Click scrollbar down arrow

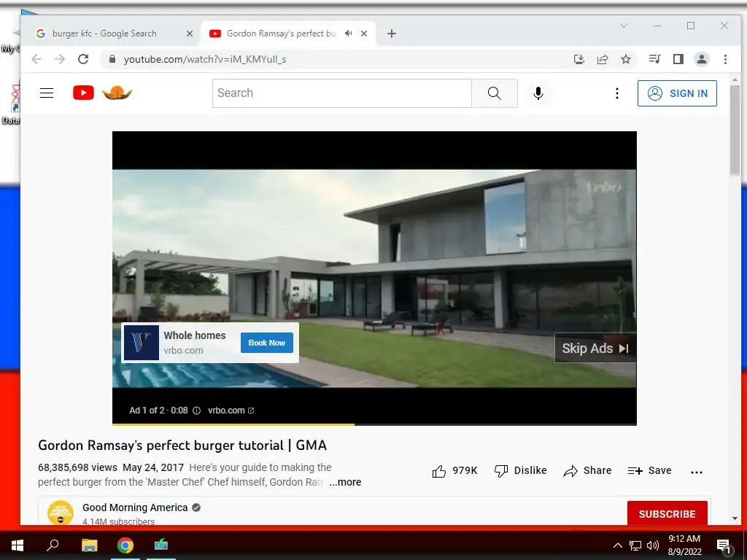coord(735,518)
